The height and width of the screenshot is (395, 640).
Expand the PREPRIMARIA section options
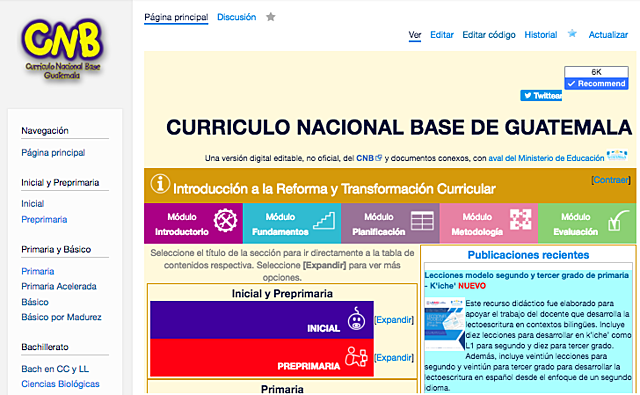click(394, 358)
